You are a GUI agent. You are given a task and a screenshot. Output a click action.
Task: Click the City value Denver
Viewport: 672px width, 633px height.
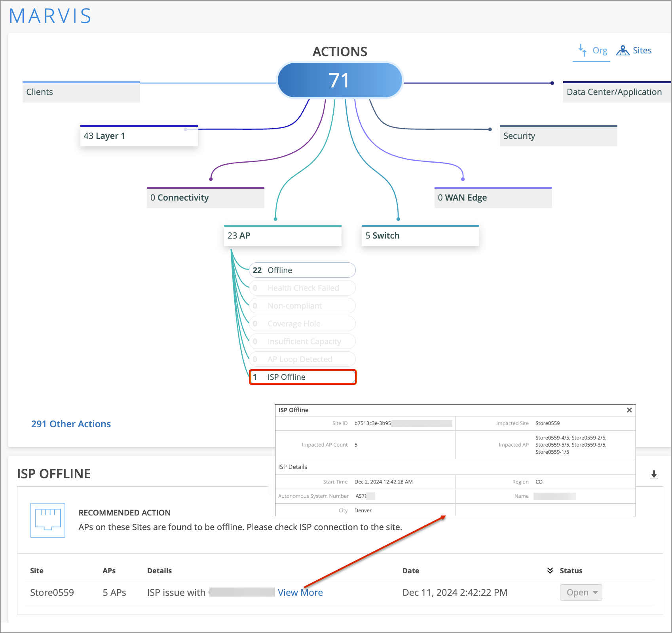pyautogui.click(x=363, y=510)
